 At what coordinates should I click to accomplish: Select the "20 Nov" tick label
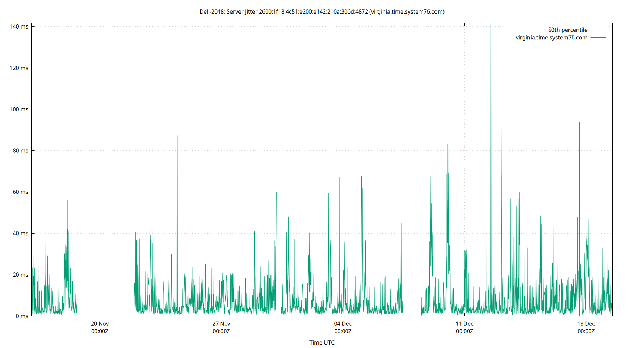100,323
